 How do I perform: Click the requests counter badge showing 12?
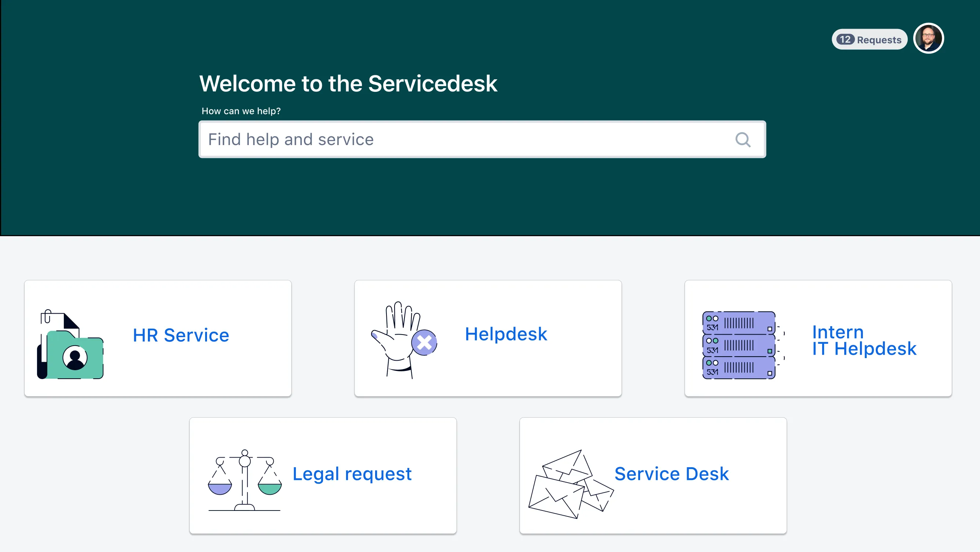coord(846,39)
